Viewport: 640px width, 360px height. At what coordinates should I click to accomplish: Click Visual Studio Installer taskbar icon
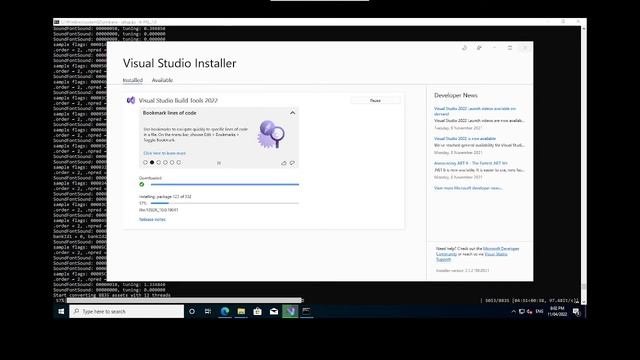coord(290,311)
